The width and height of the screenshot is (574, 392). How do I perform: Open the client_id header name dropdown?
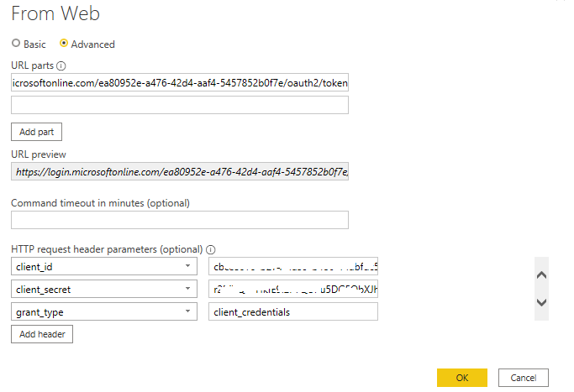(187, 266)
